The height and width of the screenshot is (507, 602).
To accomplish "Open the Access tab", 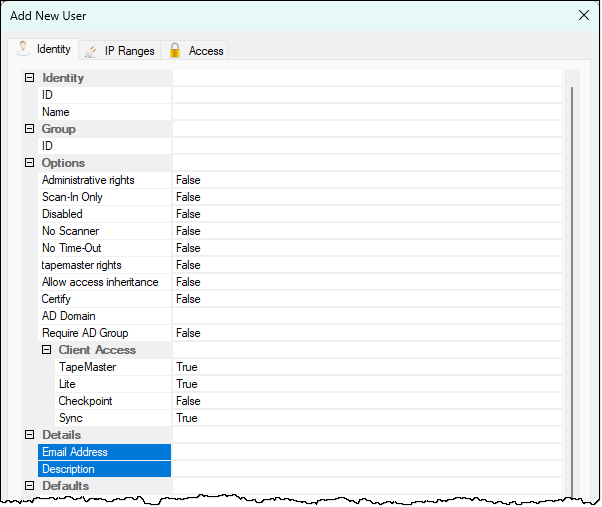I will pos(205,50).
